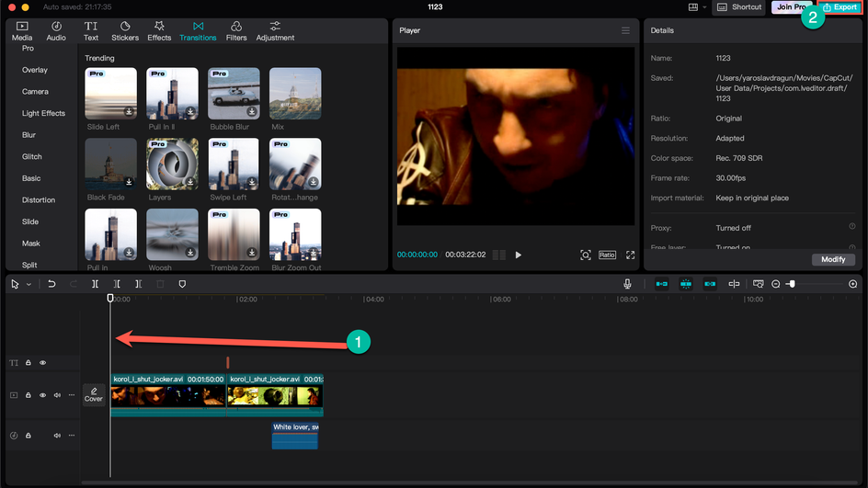Image resolution: width=868 pixels, height=488 pixels.
Task: Select the Glitch transition category
Action: click(x=31, y=156)
